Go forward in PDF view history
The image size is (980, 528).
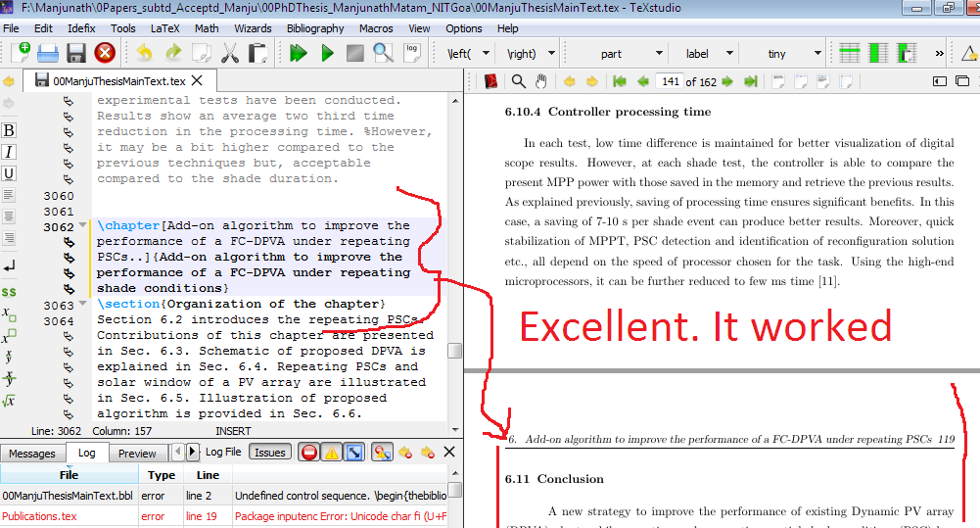pos(592,81)
